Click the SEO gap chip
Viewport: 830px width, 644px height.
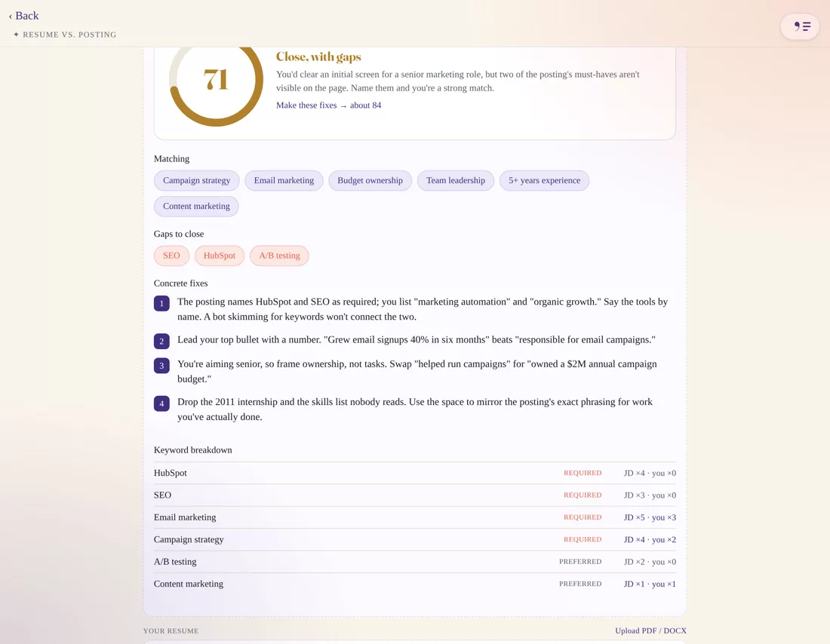[171, 256]
